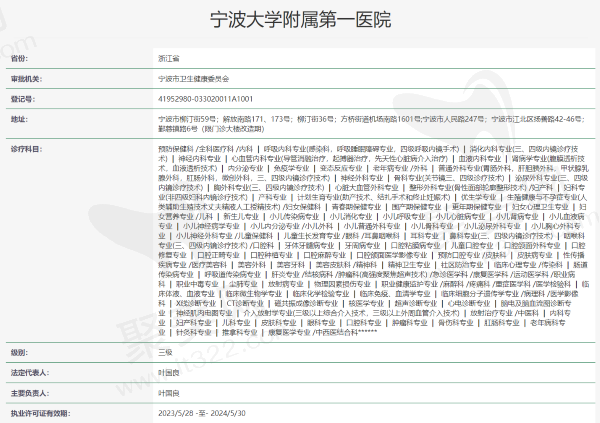Select 叶国良 in the 法定代表人 row

[169, 373]
